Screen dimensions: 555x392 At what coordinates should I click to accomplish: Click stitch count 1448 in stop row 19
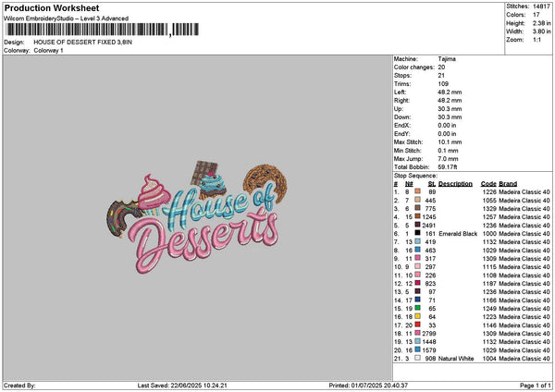point(429,342)
